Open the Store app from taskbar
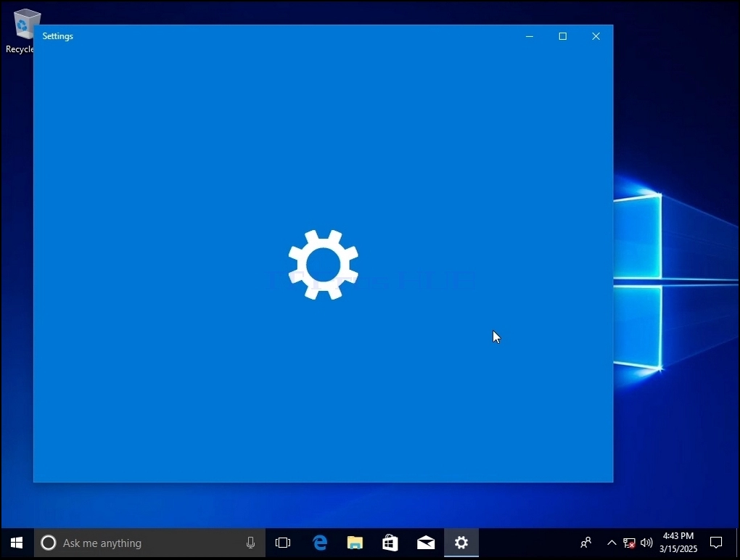The width and height of the screenshot is (740, 560). (x=390, y=543)
